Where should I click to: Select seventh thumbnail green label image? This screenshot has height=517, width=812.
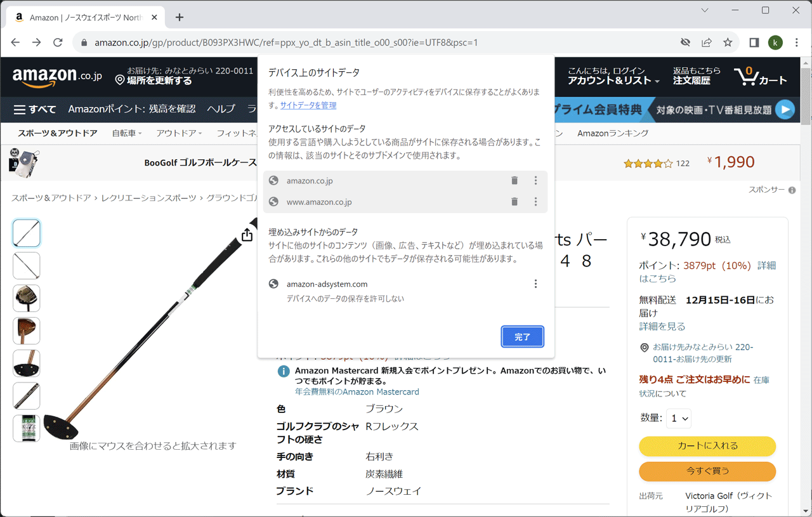tap(27, 428)
